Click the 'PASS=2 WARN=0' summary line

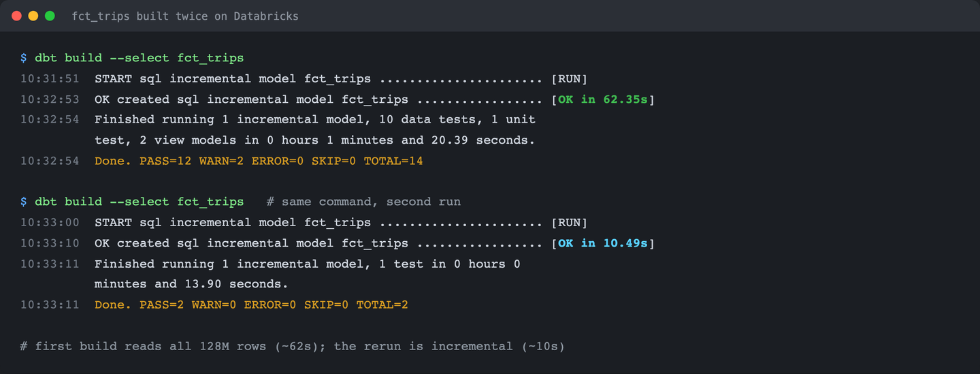pyautogui.click(x=251, y=305)
